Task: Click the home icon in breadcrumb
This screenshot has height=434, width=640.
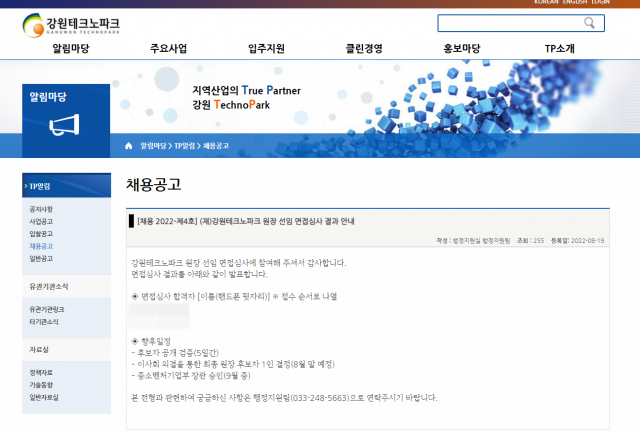Action: pos(129,146)
